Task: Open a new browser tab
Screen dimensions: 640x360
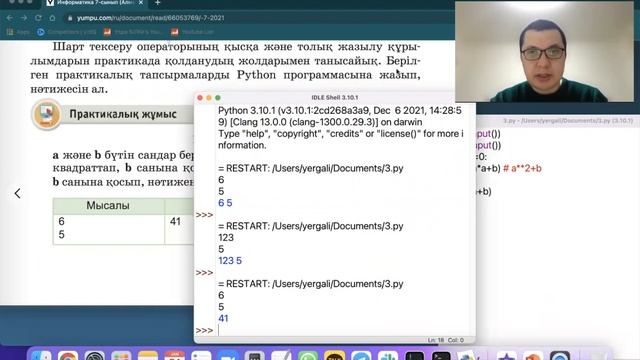Action: point(158,2)
